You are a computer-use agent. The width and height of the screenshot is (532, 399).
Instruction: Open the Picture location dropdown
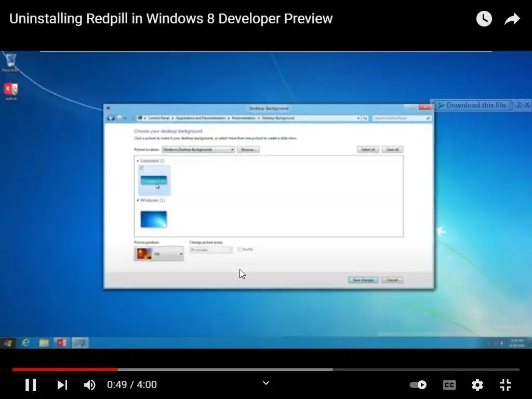click(198, 150)
